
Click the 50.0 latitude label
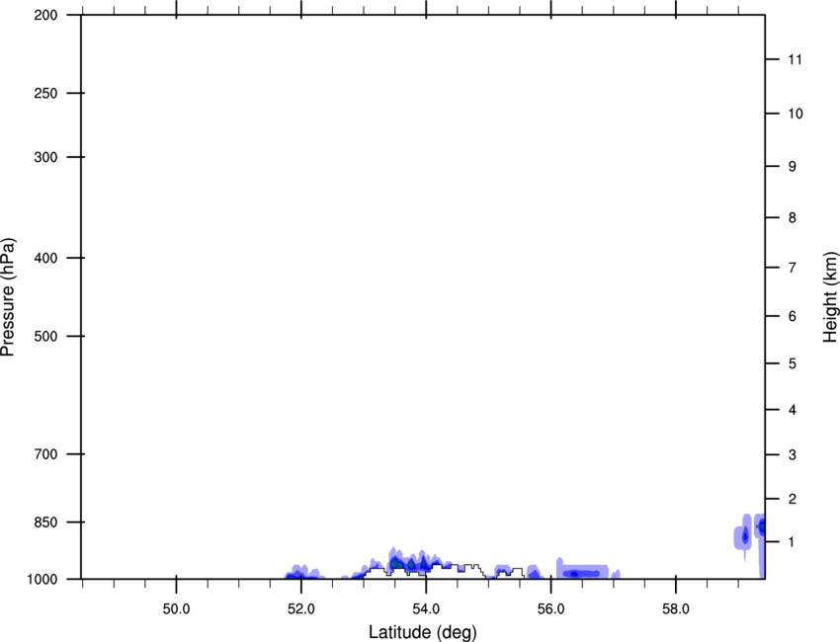pyautogui.click(x=176, y=608)
